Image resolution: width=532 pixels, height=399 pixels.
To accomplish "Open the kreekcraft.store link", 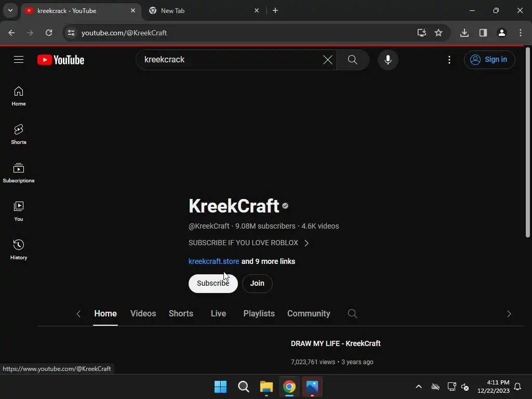I will coord(214,261).
